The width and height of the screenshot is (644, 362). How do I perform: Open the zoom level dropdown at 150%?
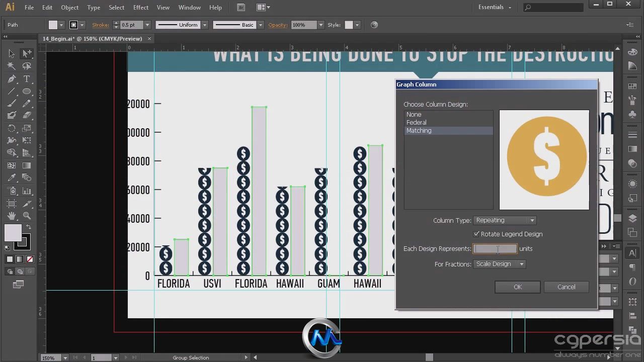65,358
